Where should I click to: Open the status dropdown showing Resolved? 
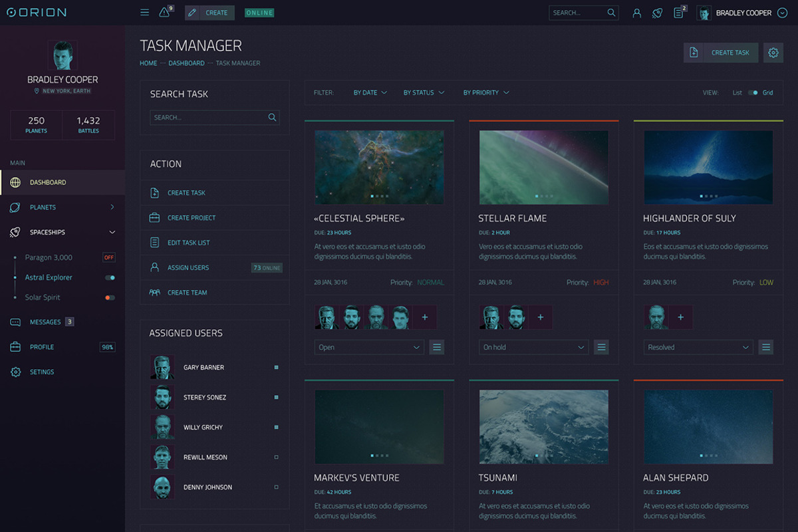click(x=698, y=347)
